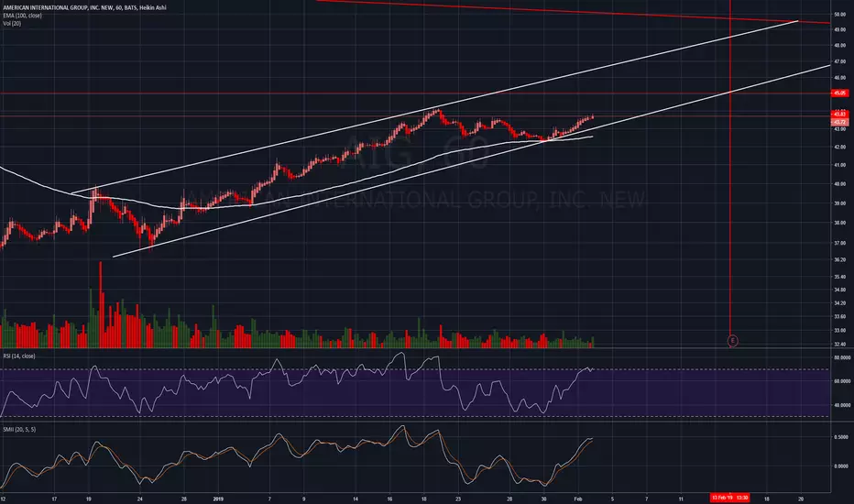This screenshot has width=854, height=504.
Task: Click the 'Feb' label on time axis
Action: click(x=578, y=499)
